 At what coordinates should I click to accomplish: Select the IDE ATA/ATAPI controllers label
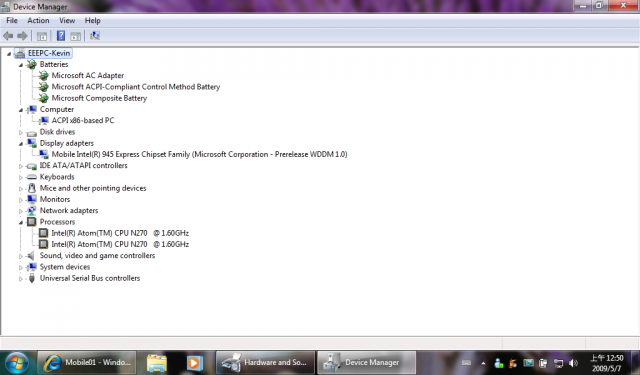83,166
